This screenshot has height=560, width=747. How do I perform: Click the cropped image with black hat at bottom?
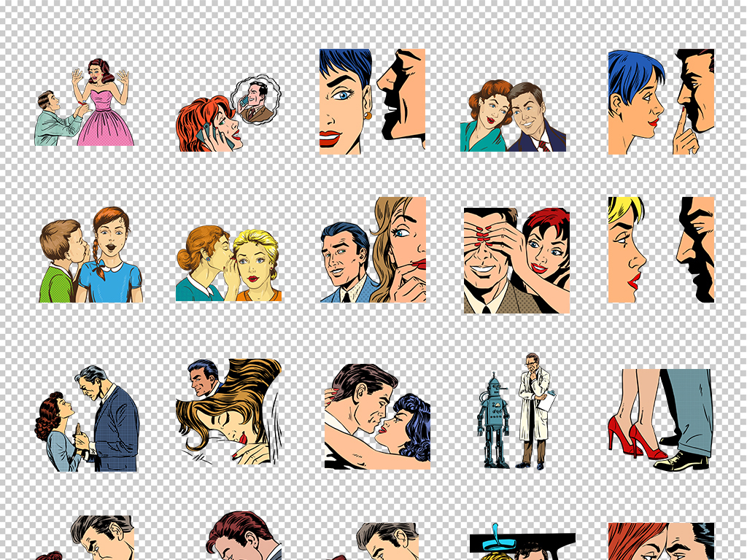pyautogui.click(x=522, y=542)
